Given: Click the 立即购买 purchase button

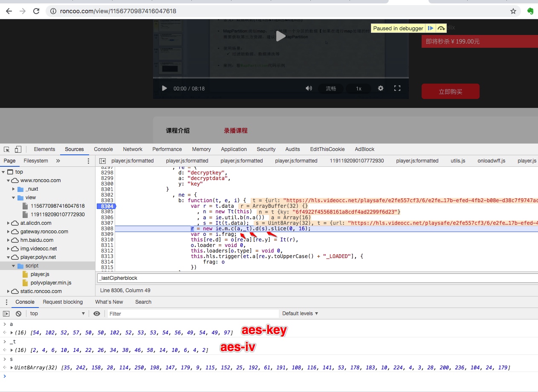Looking at the screenshot, I should coord(450,91).
